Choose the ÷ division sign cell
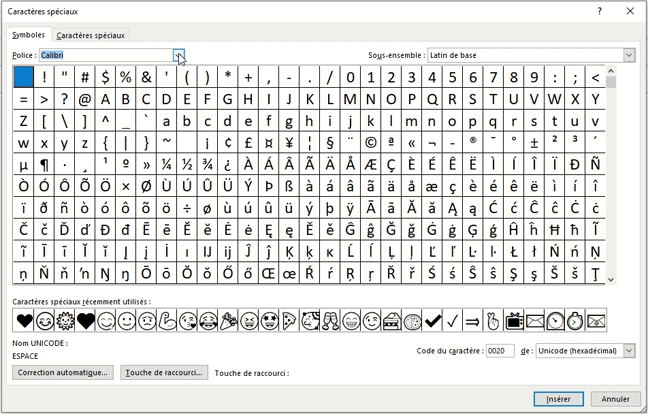This screenshot has width=648, height=414. pyautogui.click(x=188, y=208)
